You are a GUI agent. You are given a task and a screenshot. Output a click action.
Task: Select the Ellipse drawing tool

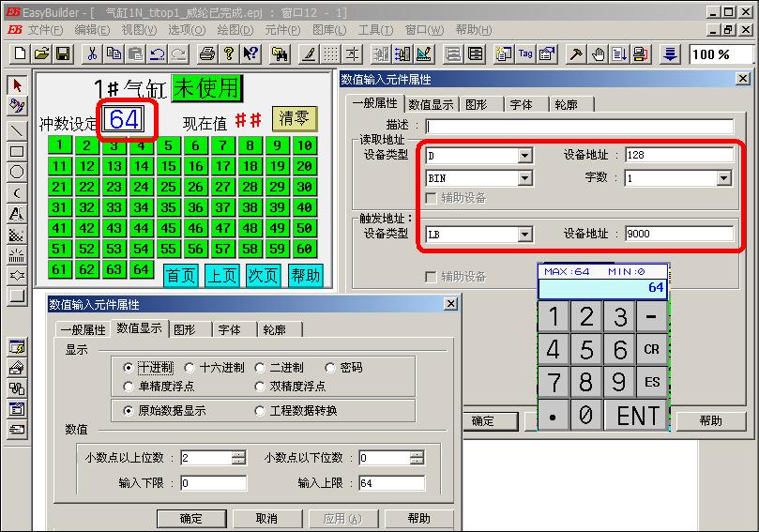coord(16,172)
